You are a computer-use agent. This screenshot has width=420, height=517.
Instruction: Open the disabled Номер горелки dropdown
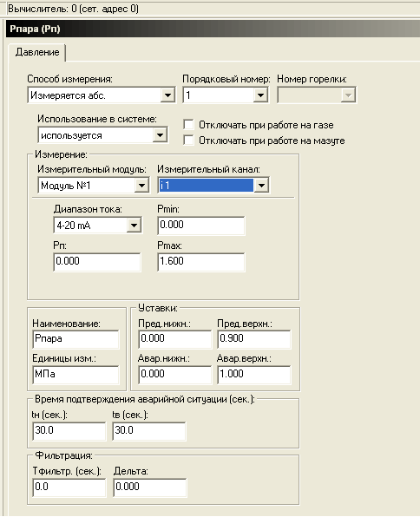[x=348, y=95]
